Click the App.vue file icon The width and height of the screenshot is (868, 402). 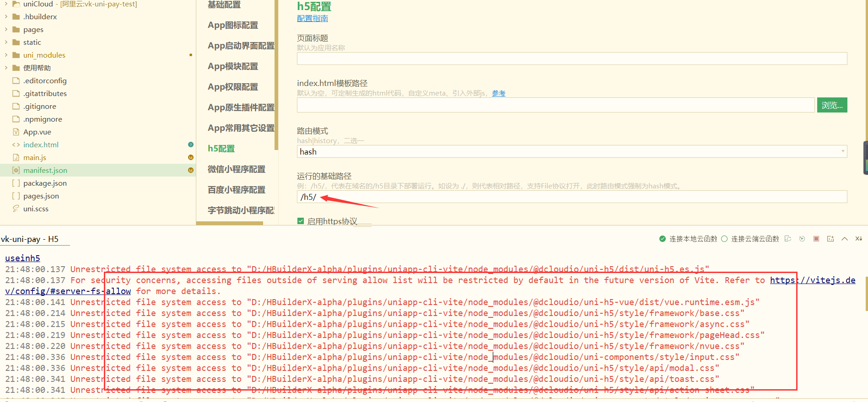point(16,132)
